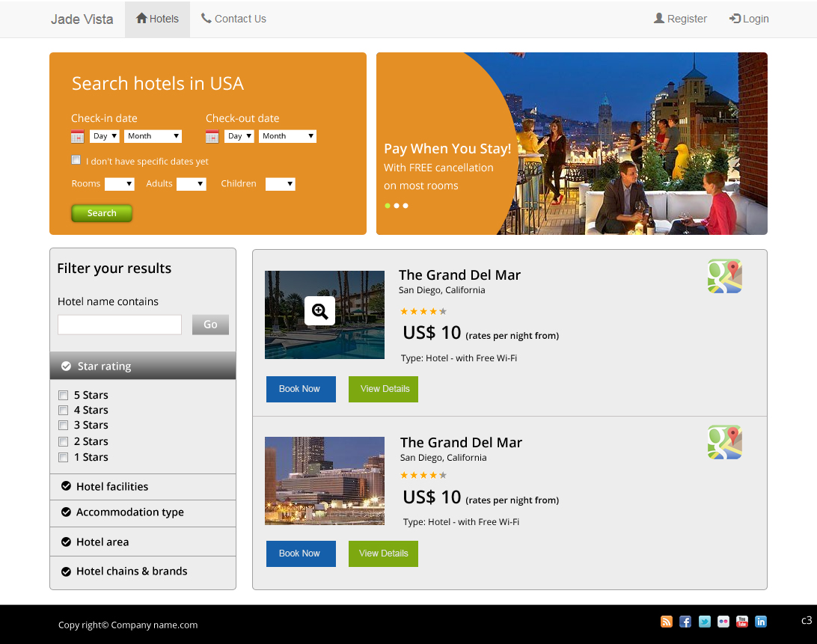
Task: Click the first 'The Grand Del Mar' hotel title
Action: pyautogui.click(x=459, y=275)
